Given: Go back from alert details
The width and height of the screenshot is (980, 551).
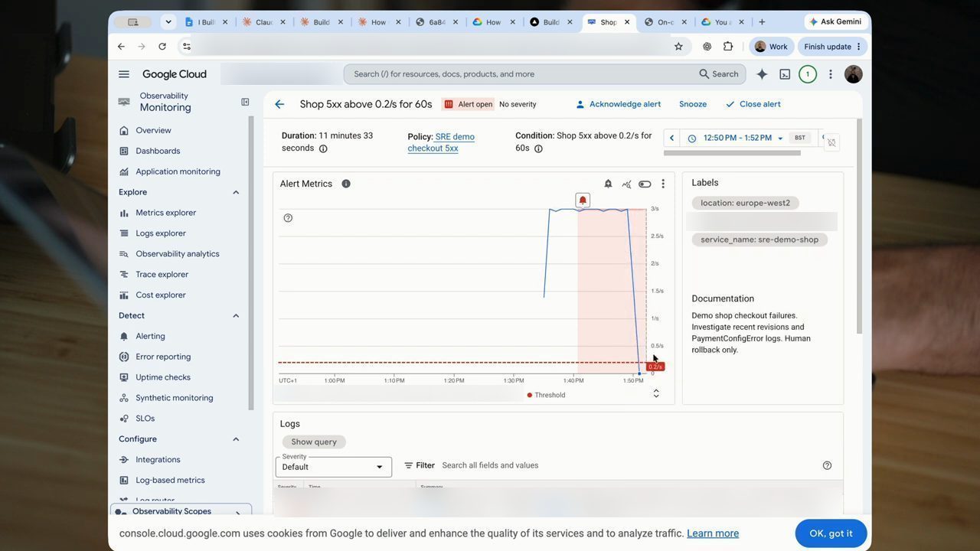Looking at the screenshot, I should pyautogui.click(x=279, y=104).
